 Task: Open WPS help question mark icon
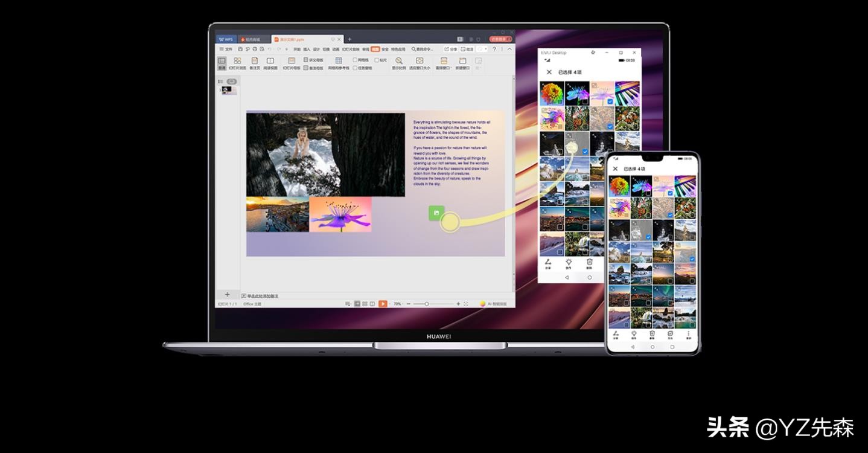click(494, 49)
